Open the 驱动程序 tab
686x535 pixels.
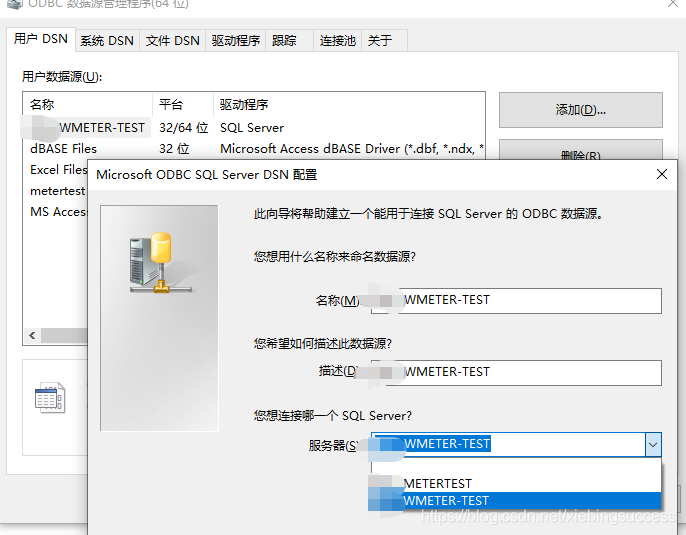coord(235,41)
